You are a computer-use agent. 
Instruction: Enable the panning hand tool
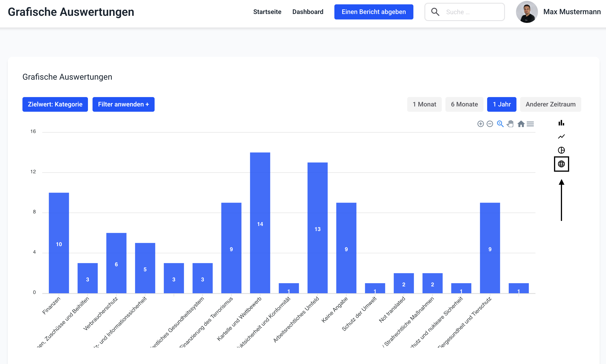(510, 124)
